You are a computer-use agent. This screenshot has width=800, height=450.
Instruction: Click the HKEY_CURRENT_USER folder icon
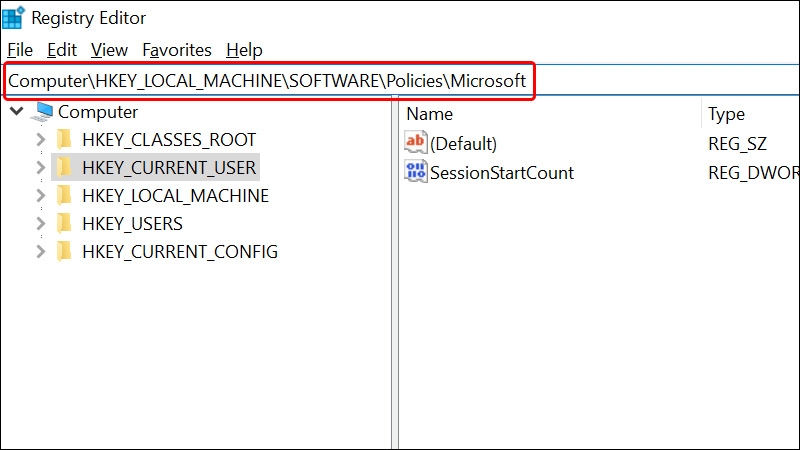[65, 168]
